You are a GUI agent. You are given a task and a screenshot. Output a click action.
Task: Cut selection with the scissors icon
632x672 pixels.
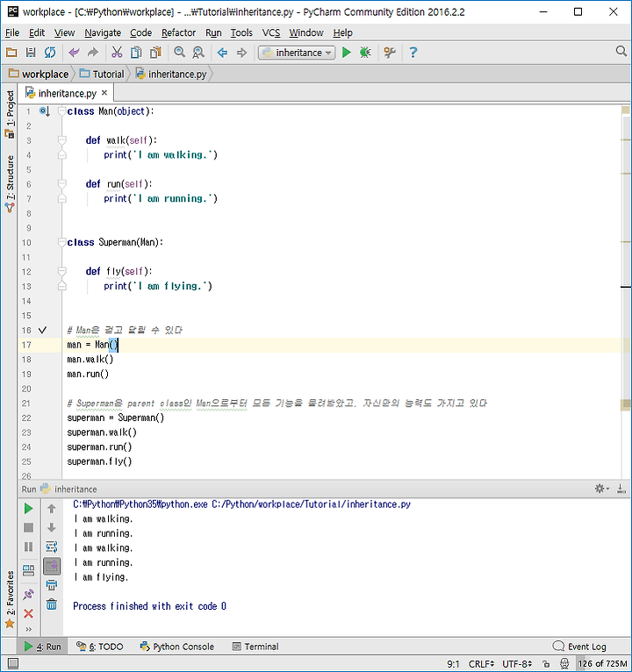(117, 53)
